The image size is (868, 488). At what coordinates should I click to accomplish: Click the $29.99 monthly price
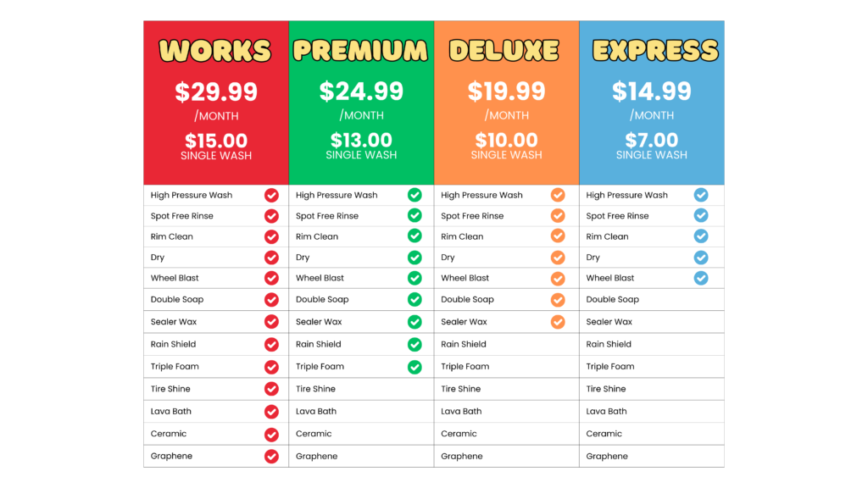(x=216, y=91)
